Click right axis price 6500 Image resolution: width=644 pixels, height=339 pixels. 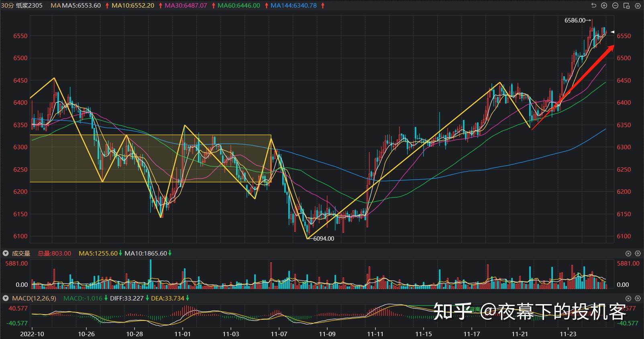click(624, 58)
